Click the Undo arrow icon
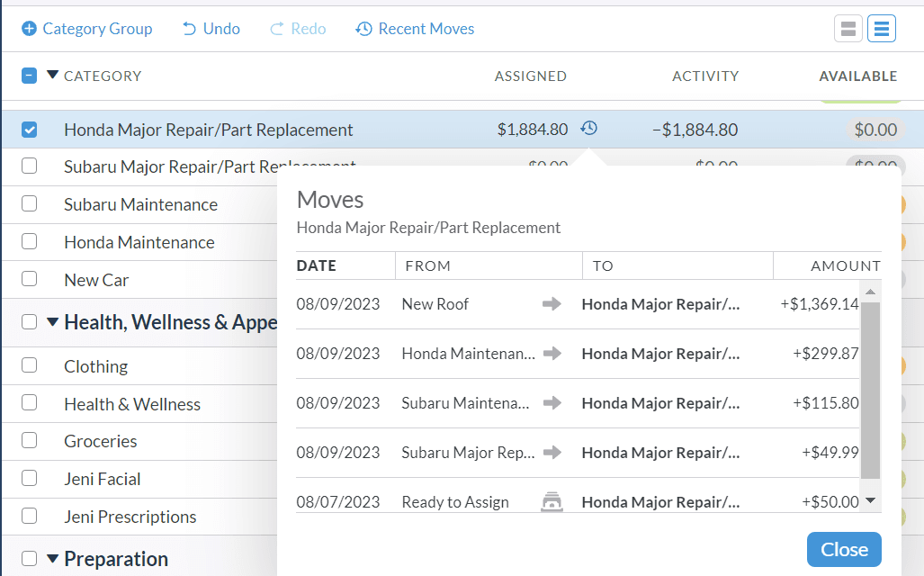This screenshot has height=576, width=924. click(x=189, y=28)
